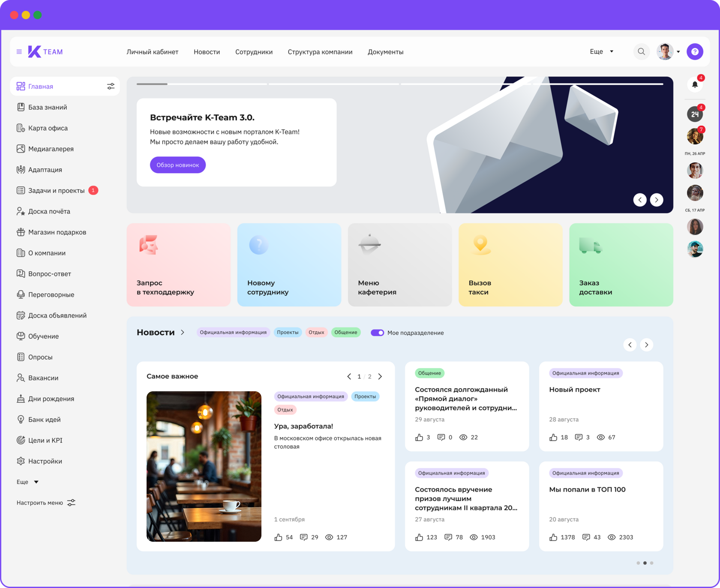Click the hamburger menu icon beside K-Team logo

19,52
